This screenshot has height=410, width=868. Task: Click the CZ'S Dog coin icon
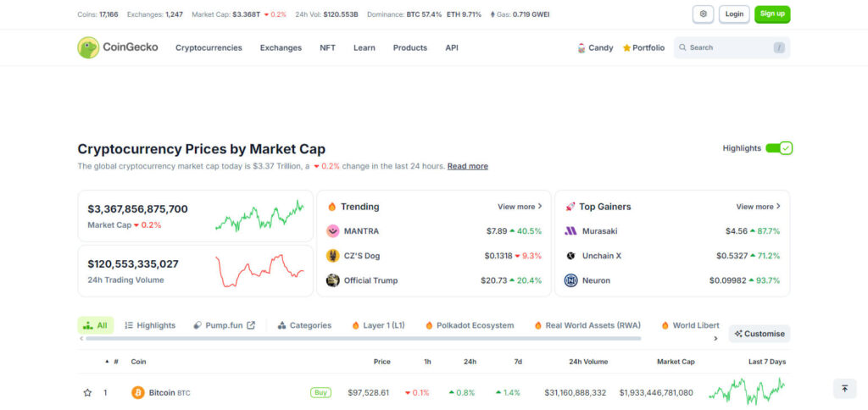(x=332, y=256)
